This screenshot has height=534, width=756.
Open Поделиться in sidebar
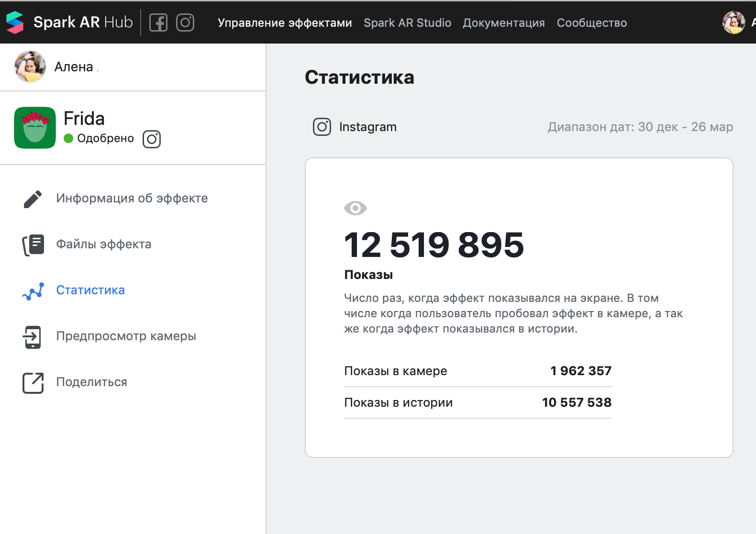[92, 382]
